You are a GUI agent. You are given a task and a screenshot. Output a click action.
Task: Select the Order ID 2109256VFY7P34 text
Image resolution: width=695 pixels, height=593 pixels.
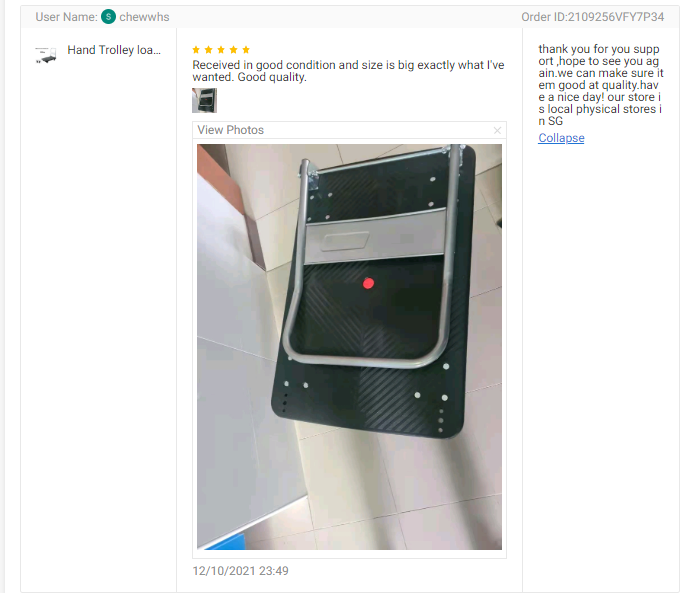[592, 17]
